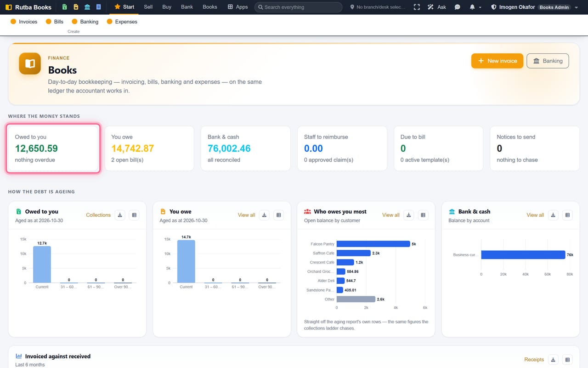This screenshot has width=588, height=368.
Task: Click the Ask assistant button
Action: click(437, 7)
